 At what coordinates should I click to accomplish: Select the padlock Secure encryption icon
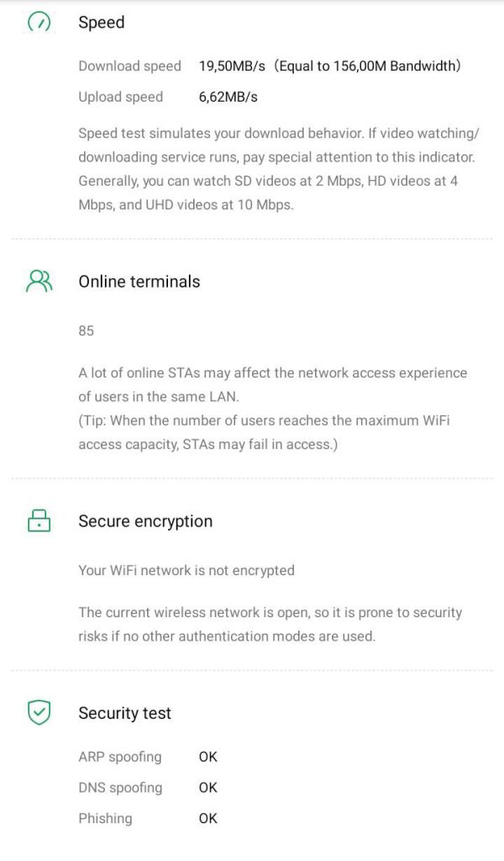pyautogui.click(x=39, y=520)
